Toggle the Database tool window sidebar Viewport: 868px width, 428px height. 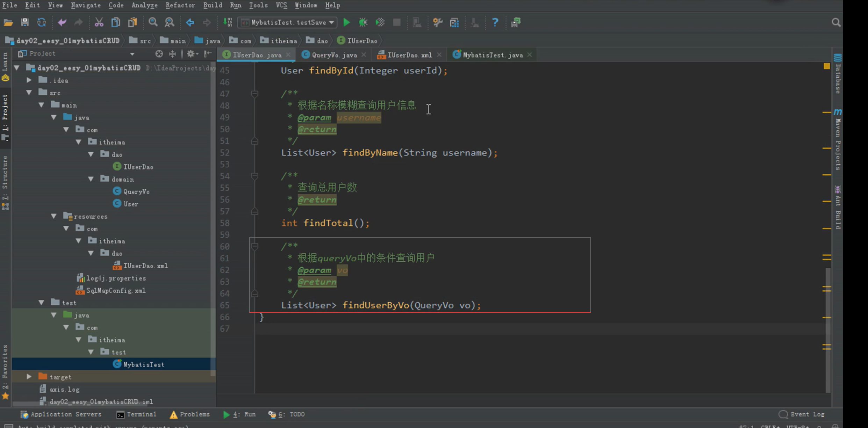(x=838, y=74)
